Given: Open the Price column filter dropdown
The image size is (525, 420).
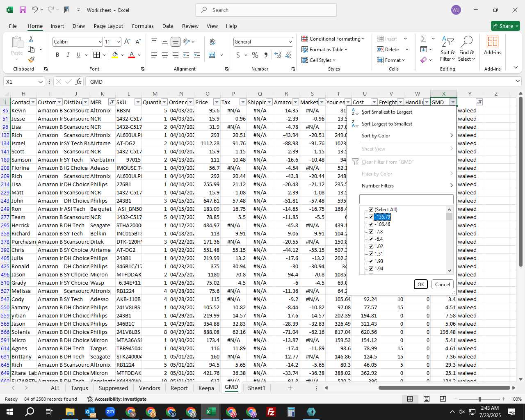Looking at the screenshot, I should (x=217, y=102).
